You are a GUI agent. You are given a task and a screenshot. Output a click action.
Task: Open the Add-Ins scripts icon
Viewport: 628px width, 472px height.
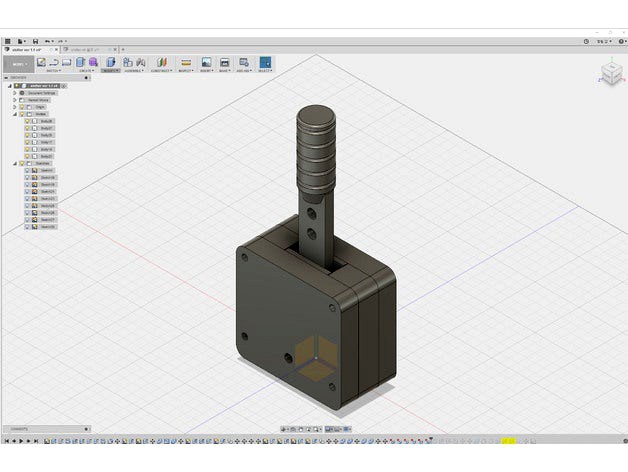point(244,62)
